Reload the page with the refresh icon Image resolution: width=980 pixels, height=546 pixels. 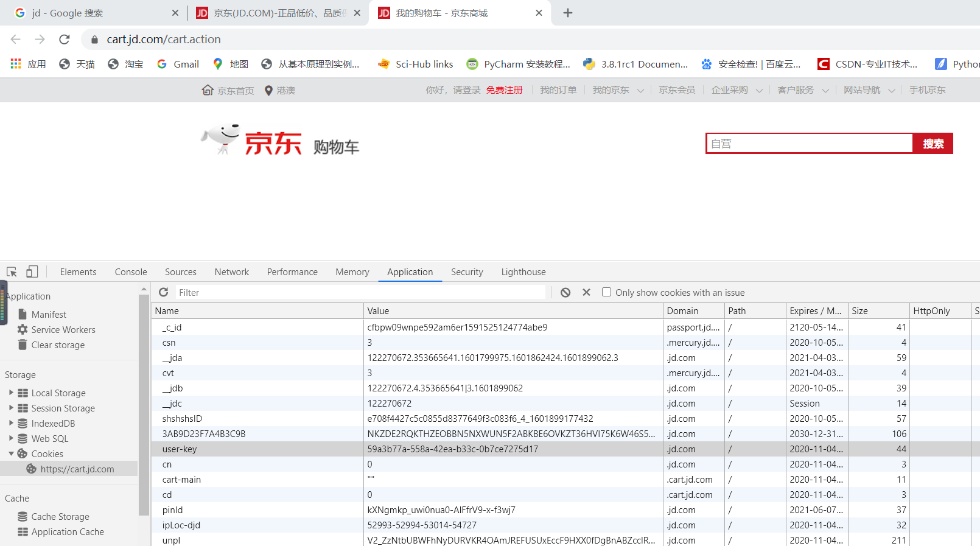[65, 40]
